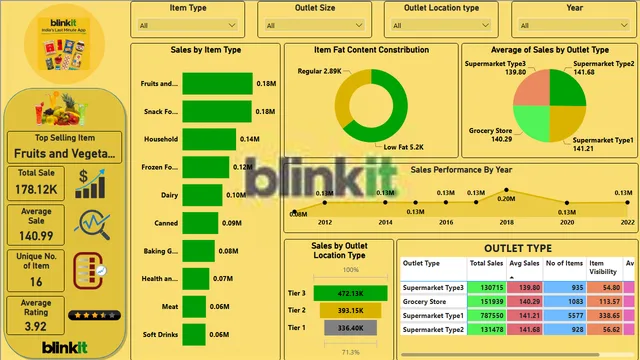Click the Supermarket Type2 pie slice
Image resolution: width=640 pixels, height=360 pixels.
coord(565,90)
